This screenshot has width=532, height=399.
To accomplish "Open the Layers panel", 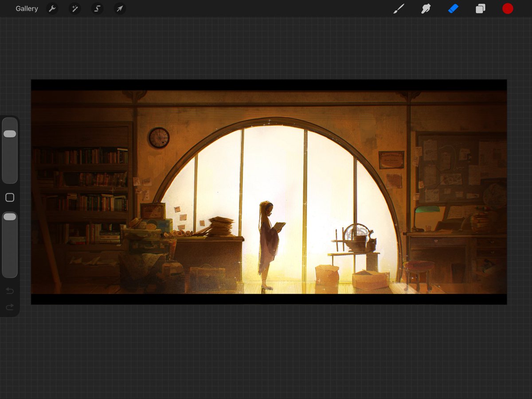I will pos(481,8).
